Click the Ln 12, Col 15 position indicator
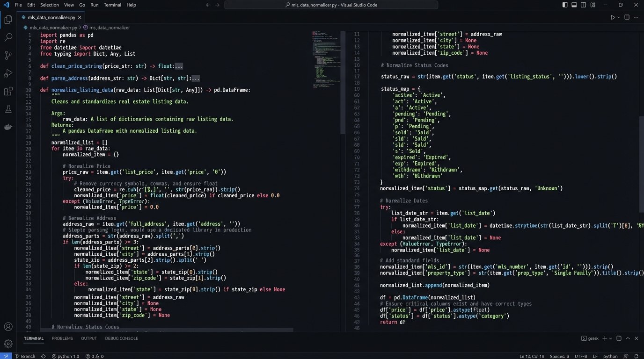Viewport: 644px width, 359px height. tap(532, 356)
